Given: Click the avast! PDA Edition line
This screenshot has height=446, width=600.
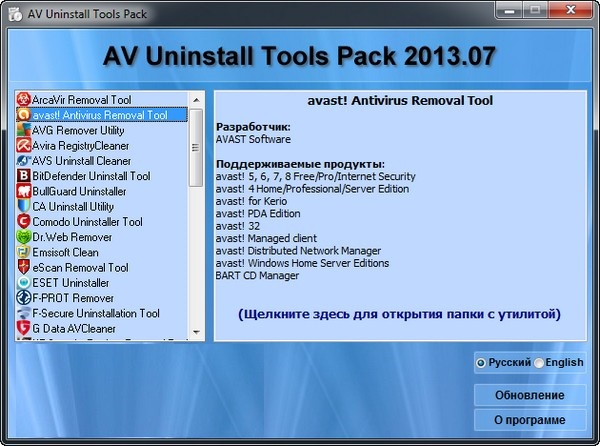Looking at the screenshot, I should [258, 213].
